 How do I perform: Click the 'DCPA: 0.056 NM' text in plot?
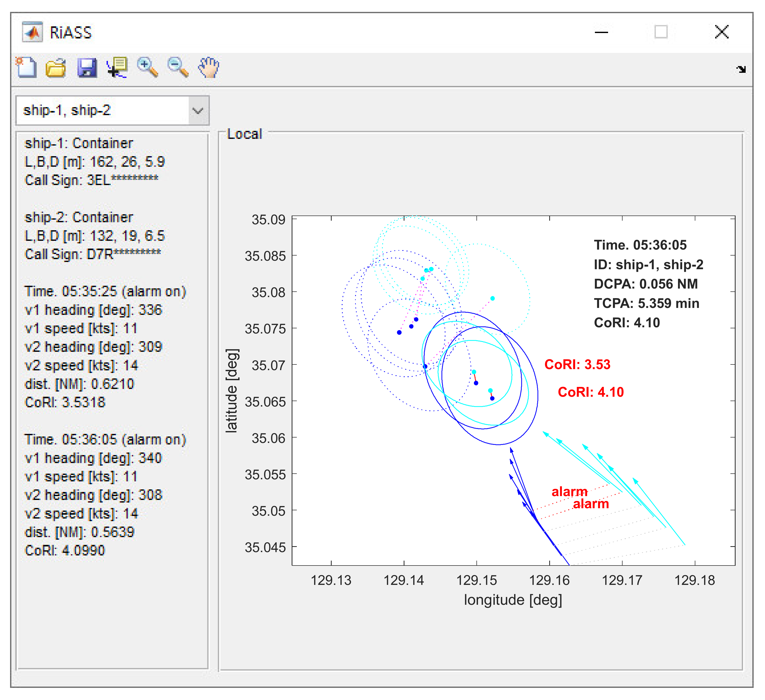646,284
